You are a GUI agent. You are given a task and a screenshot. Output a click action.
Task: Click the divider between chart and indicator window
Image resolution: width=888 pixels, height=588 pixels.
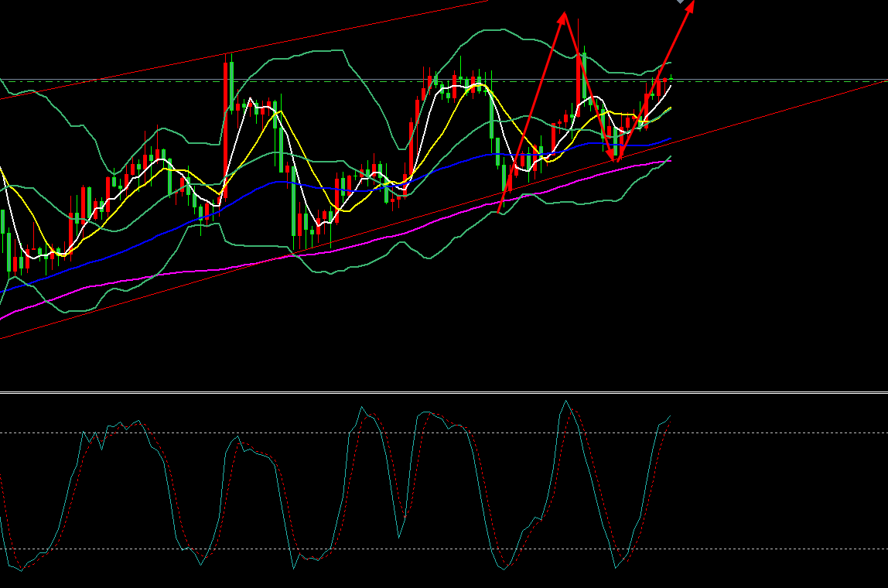tap(444, 393)
